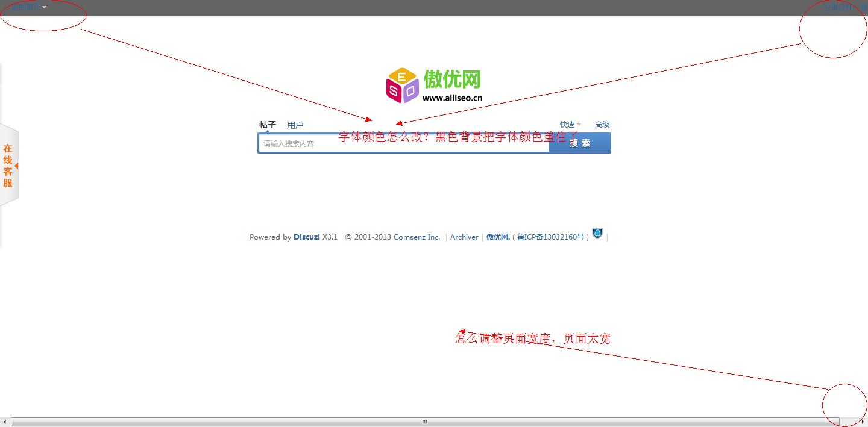Image resolution: width=868 pixels, height=427 pixels.
Task: Open the 高级 advanced search link
Action: pos(602,125)
